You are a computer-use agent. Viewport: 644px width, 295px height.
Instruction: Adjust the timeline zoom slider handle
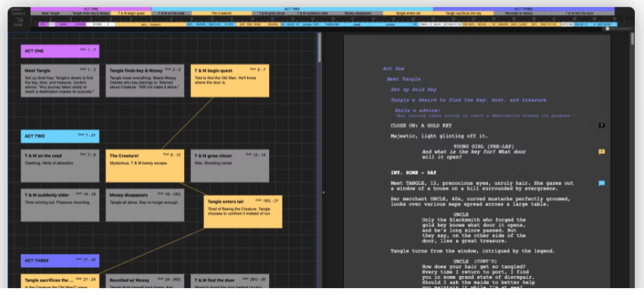pos(608,29)
